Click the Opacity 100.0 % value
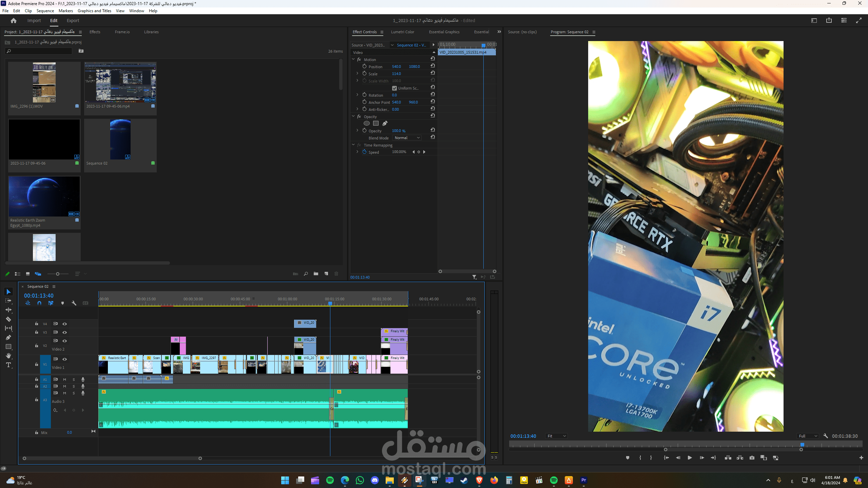This screenshot has width=868, height=488. pyautogui.click(x=399, y=131)
